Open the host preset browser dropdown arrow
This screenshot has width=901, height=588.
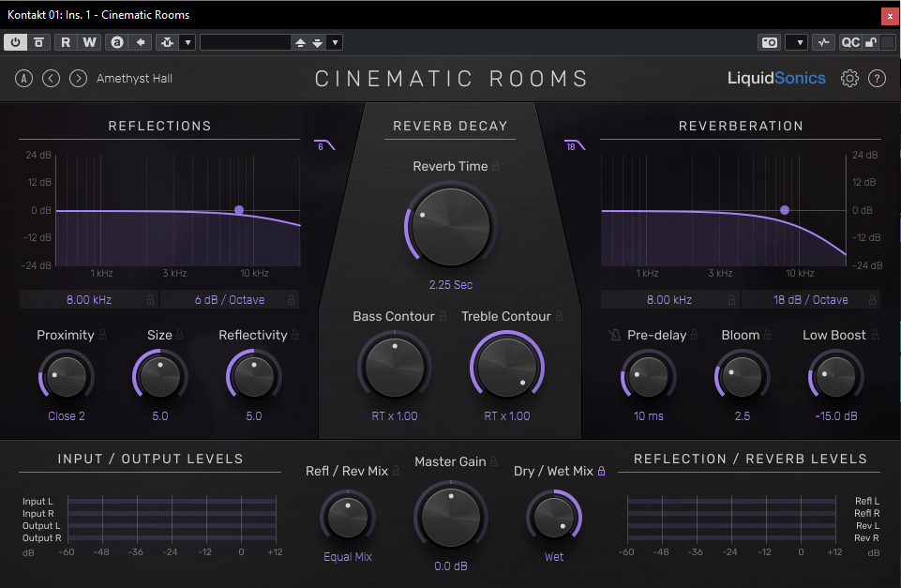(335, 42)
